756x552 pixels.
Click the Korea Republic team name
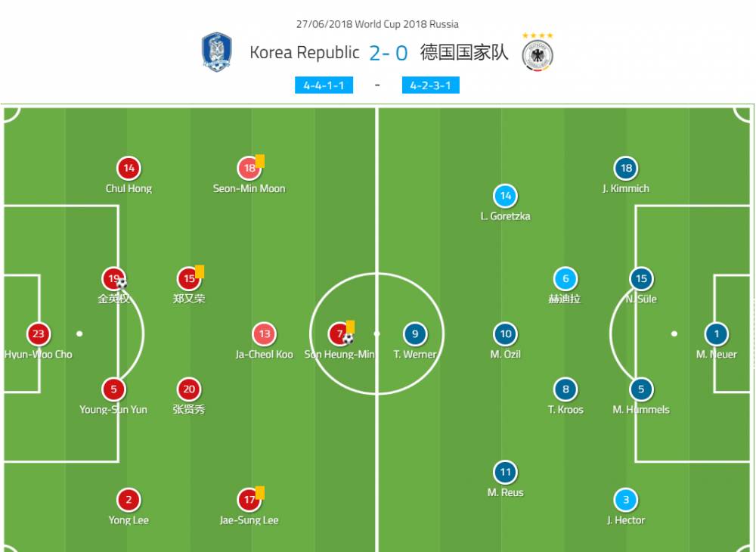click(x=304, y=52)
